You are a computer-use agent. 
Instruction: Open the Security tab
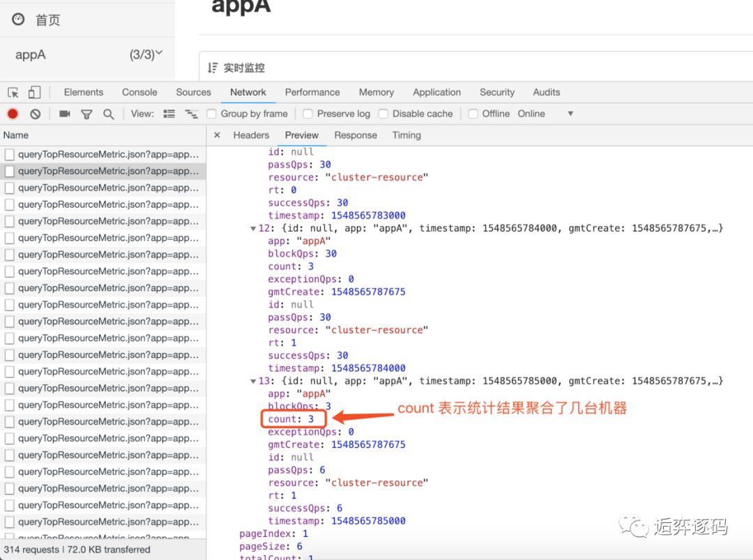click(497, 92)
